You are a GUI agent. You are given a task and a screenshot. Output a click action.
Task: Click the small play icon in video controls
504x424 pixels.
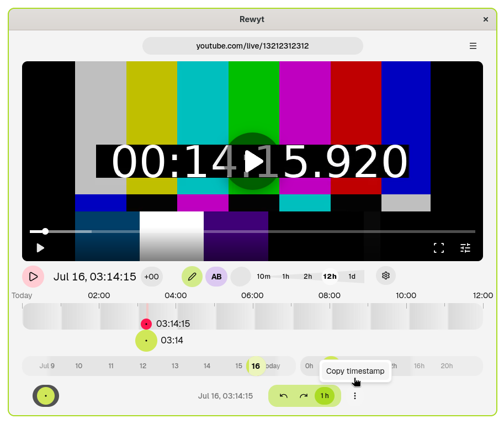click(x=40, y=248)
